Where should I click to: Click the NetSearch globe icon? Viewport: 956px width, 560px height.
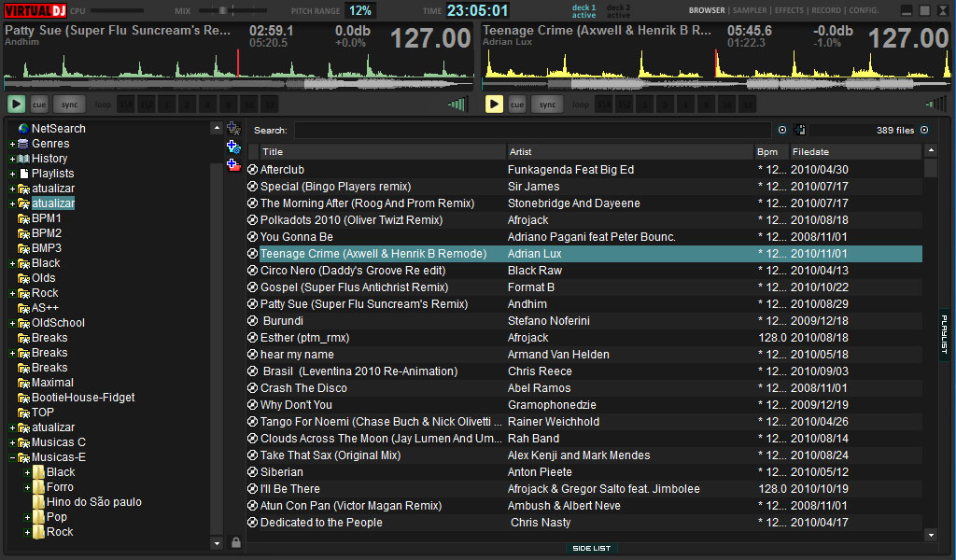coord(23,129)
